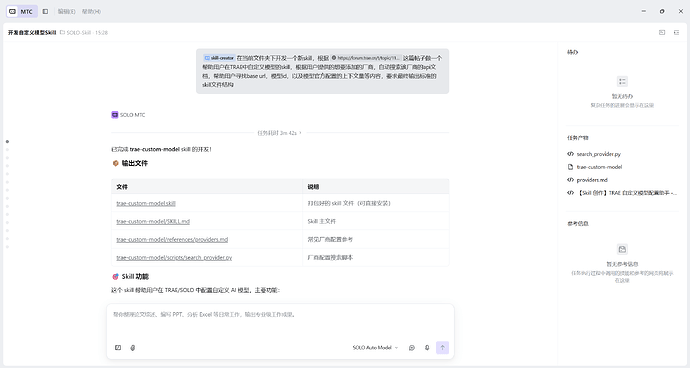Click the first dot in the left message navigator
Image resolution: width=690 pixels, height=368 pixels.
7,142
